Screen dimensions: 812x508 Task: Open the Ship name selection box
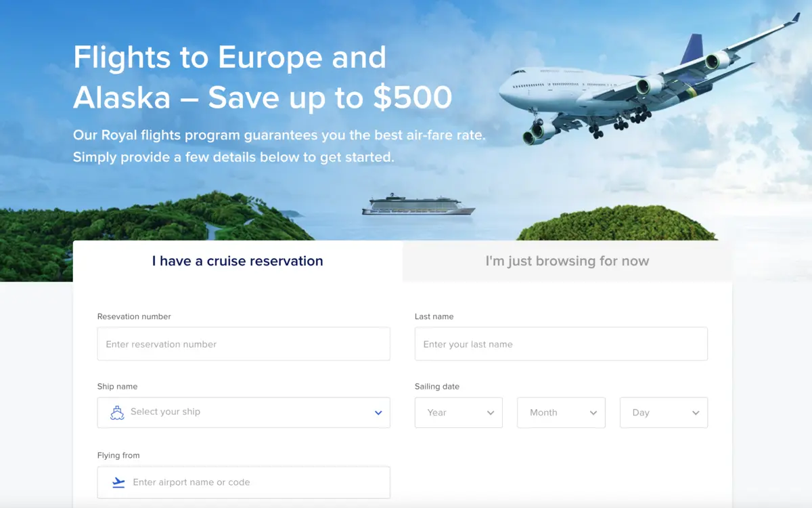coord(244,412)
